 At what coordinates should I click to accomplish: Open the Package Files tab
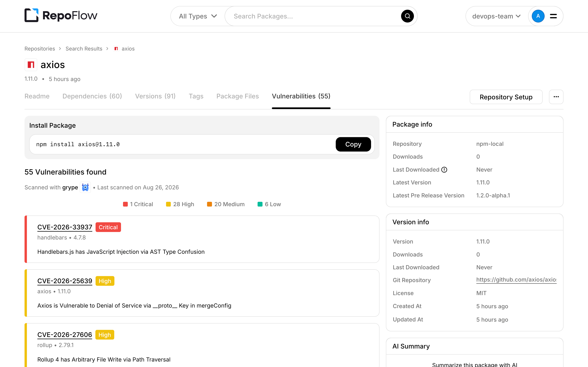click(238, 96)
